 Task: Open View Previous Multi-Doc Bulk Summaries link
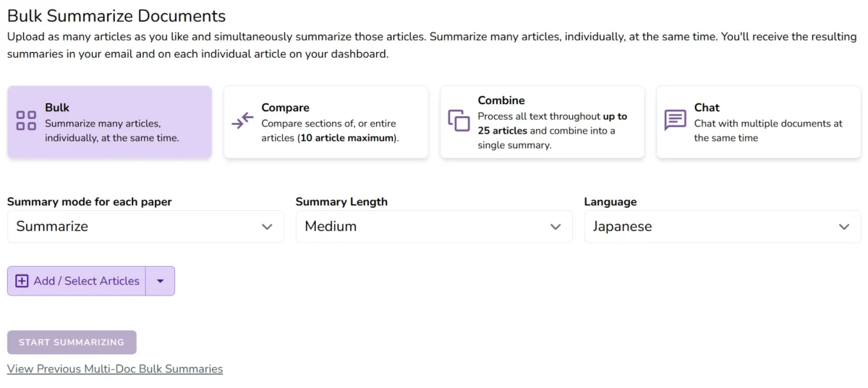[x=115, y=368]
